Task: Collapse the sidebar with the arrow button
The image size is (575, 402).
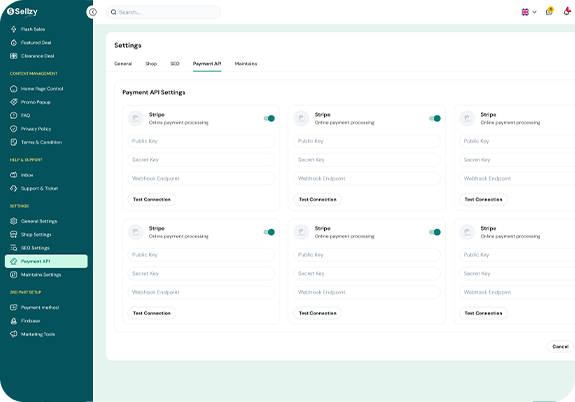Action: click(93, 12)
